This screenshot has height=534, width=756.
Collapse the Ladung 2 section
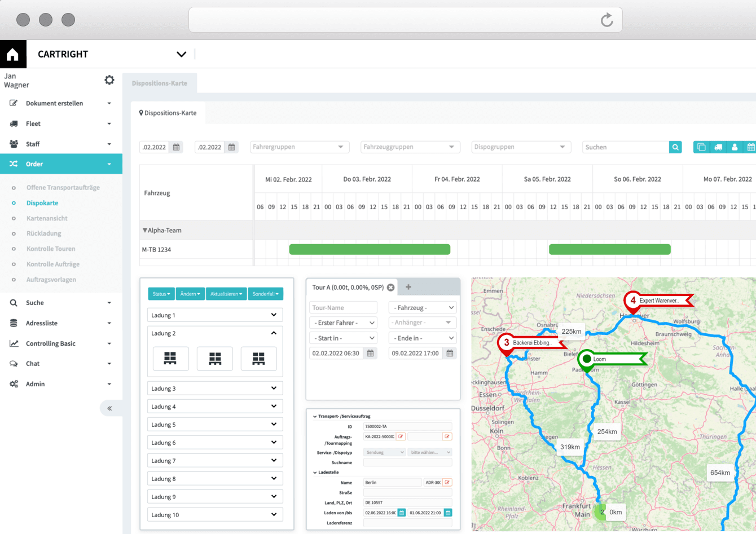coord(274,333)
